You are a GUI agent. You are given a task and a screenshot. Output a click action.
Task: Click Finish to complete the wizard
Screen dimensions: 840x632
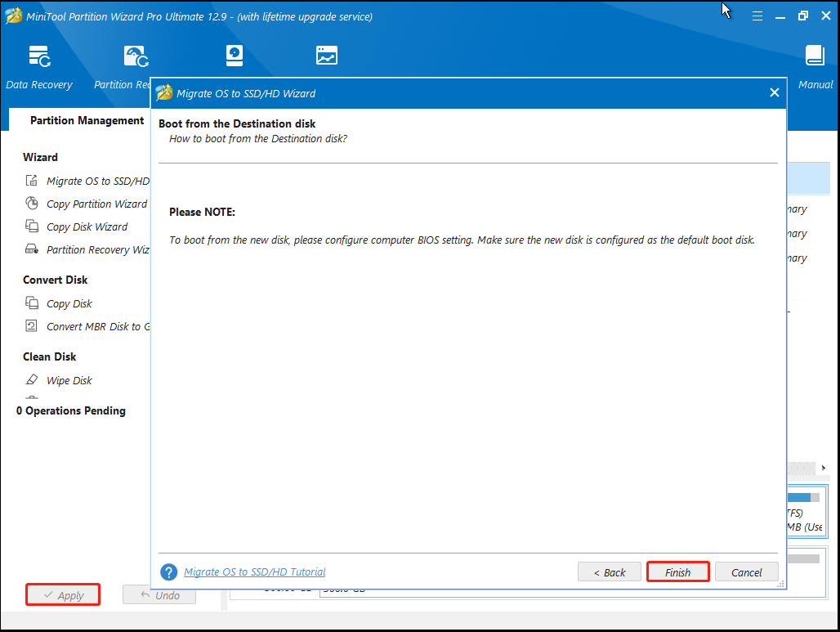pyautogui.click(x=677, y=572)
